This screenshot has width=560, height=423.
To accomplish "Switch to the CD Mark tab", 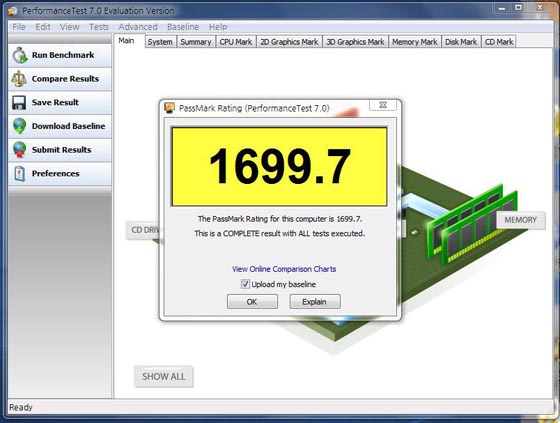I will (499, 42).
